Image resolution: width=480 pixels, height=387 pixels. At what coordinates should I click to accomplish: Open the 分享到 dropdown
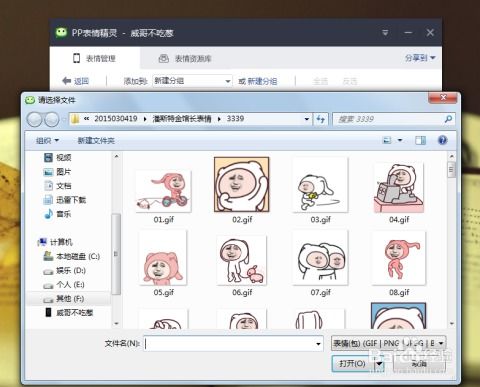coord(420,58)
